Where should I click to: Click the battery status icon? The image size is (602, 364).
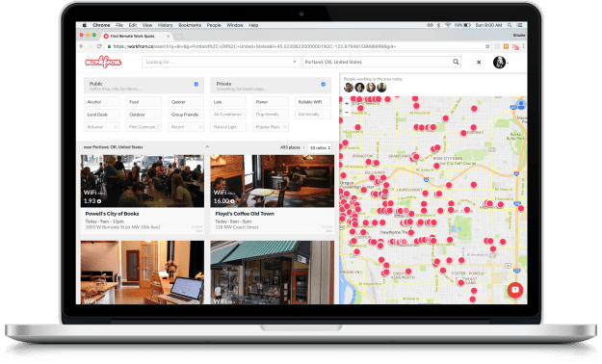click(467, 25)
